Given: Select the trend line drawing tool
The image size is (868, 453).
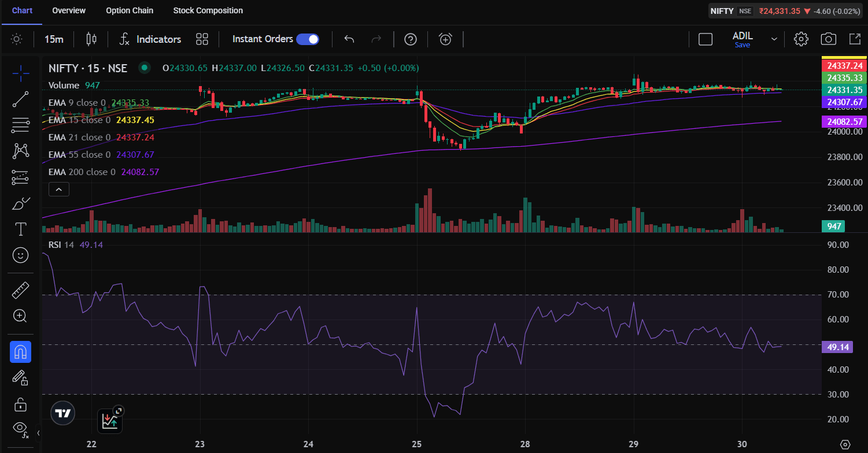Looking at the screenshot, I should click(x=21, y=99).
